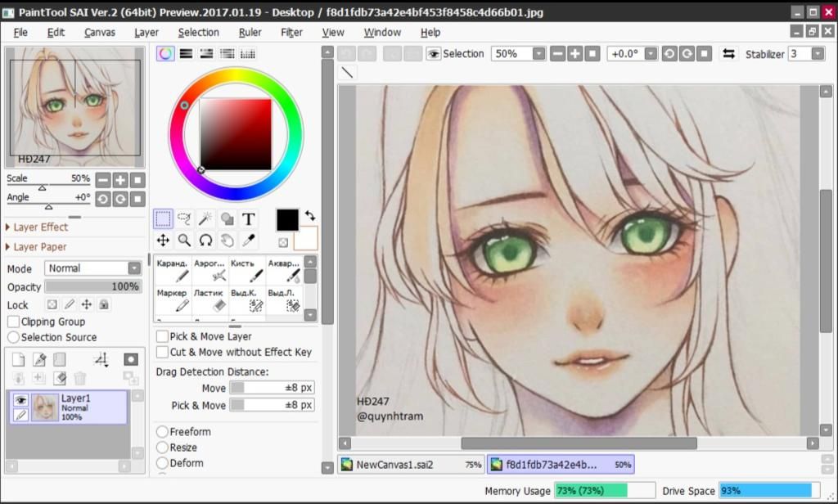Image resolution: width=838 pixels, height=504 pixels.
Task: Select the Resize transform option
Action: (x=162, y=448)
